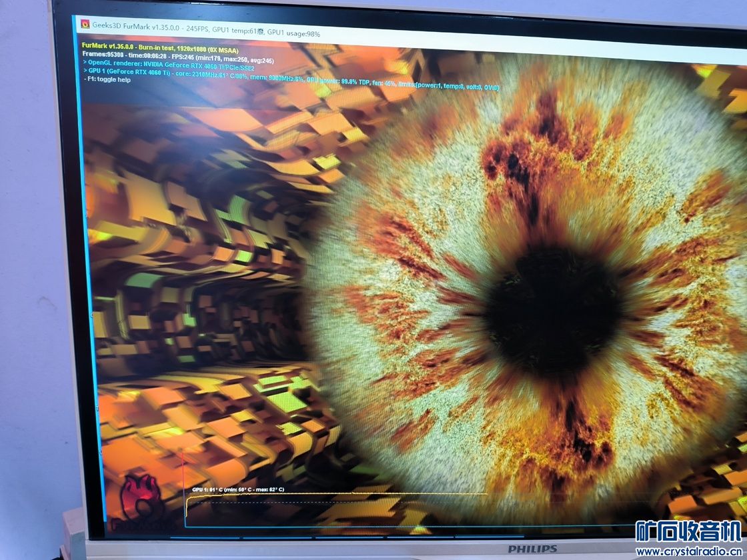Click 'FurMark v1.35.0.0 - Burn-in test' yellow overlay line
Image resolution: width=747 pixels, height=560 pixels.
pyautogui.click(x=160, y=48)
